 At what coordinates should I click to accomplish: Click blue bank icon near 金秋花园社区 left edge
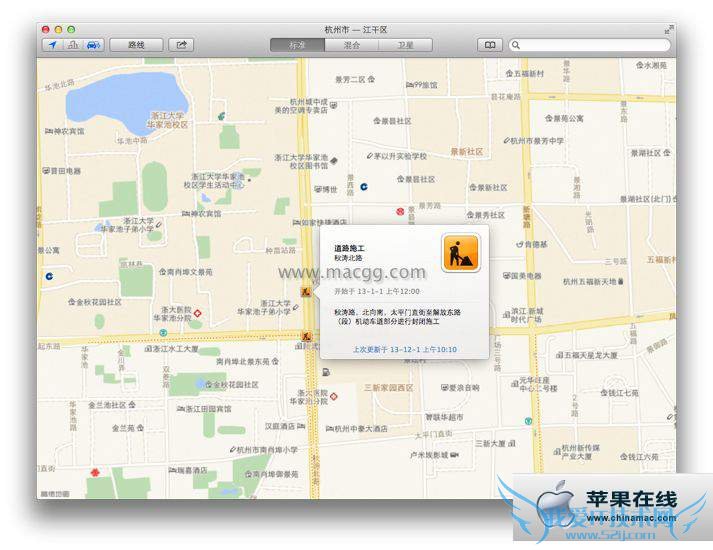[49, 276]
